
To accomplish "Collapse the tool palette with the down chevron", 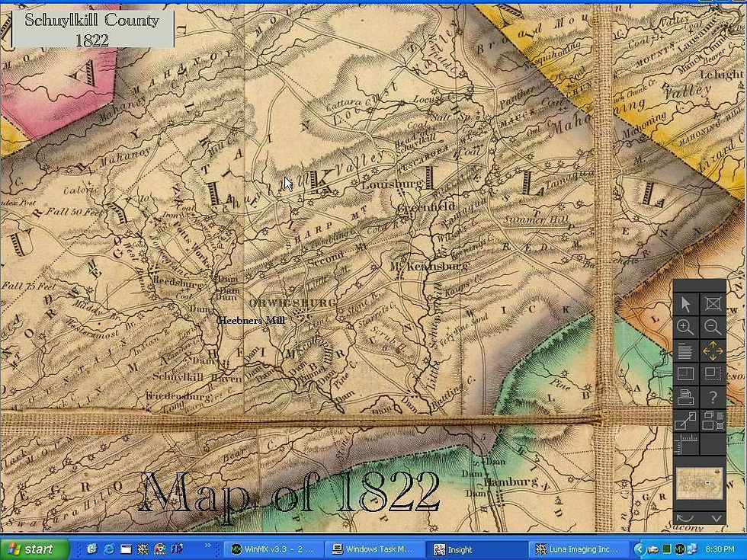I will click(716, 519).
